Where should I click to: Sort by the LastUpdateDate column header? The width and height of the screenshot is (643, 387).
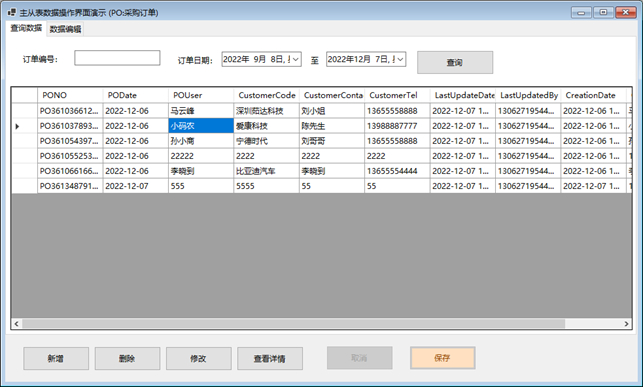(x=463, y=95)
